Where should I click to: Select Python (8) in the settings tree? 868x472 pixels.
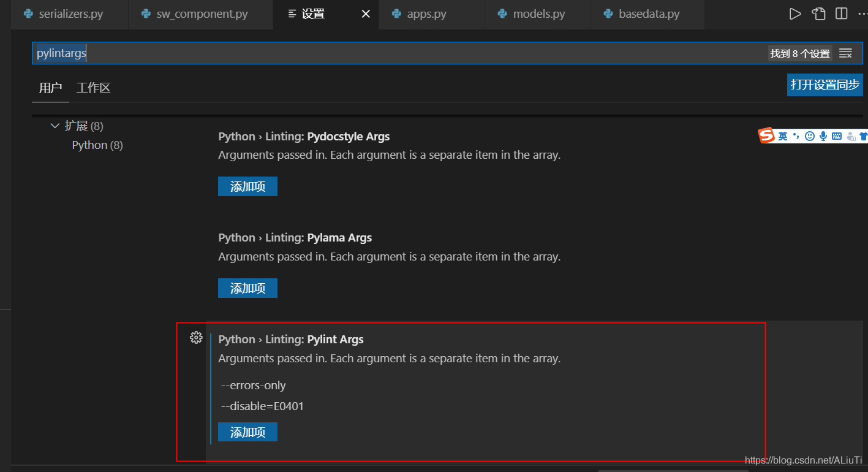(x=97, y=145)
